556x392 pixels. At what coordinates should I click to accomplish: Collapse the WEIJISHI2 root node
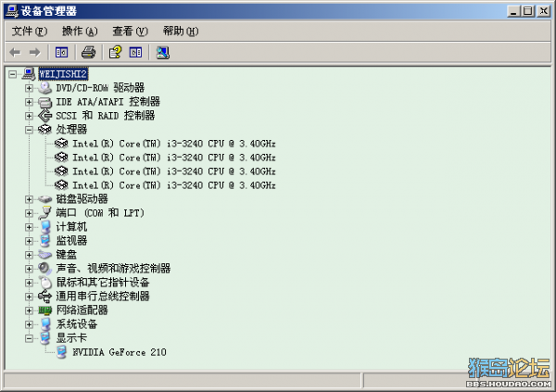(13, 74)
